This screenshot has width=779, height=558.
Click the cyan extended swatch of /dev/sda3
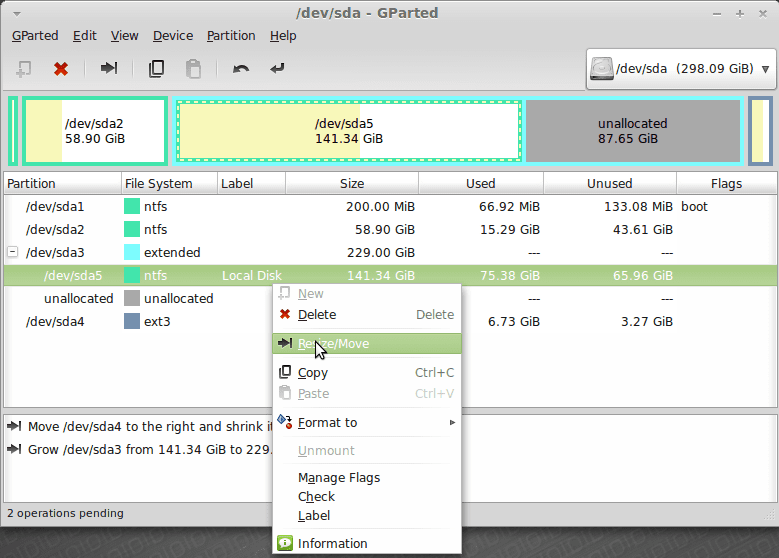point(132,252)
